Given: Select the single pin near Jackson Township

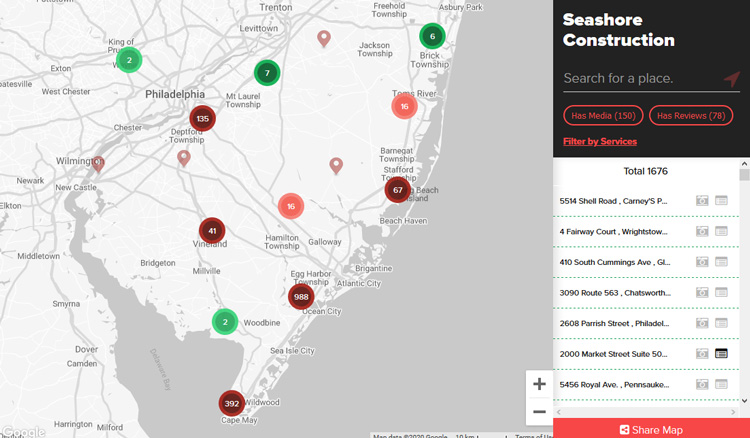Looking at the screenshot, I should point(324,38).
